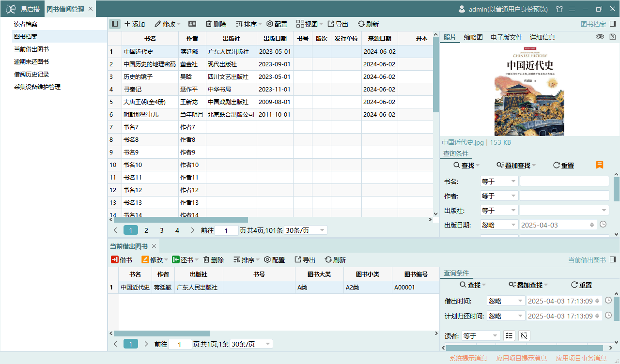Click the red 借书 (borrow) button

(x=122, y=260)
